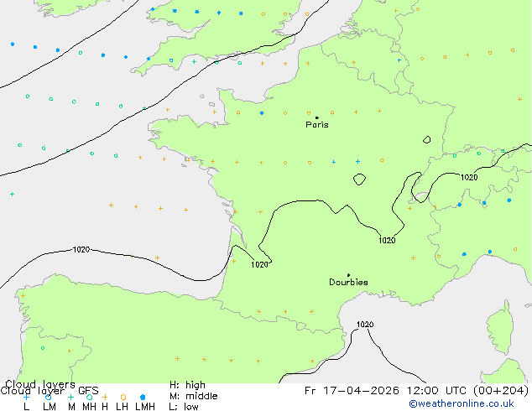Click the 'M: middle' legend text
532x411 pixels.
click(x=193, y=396)
